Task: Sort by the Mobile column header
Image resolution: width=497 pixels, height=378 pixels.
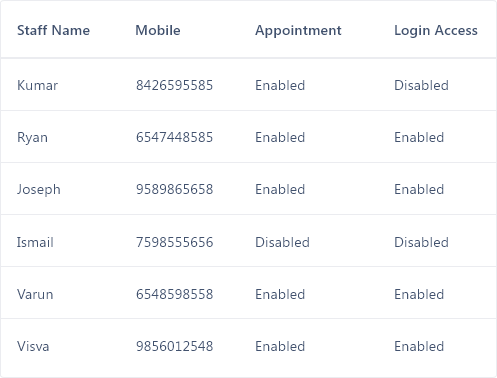Action: click(158, 30)
